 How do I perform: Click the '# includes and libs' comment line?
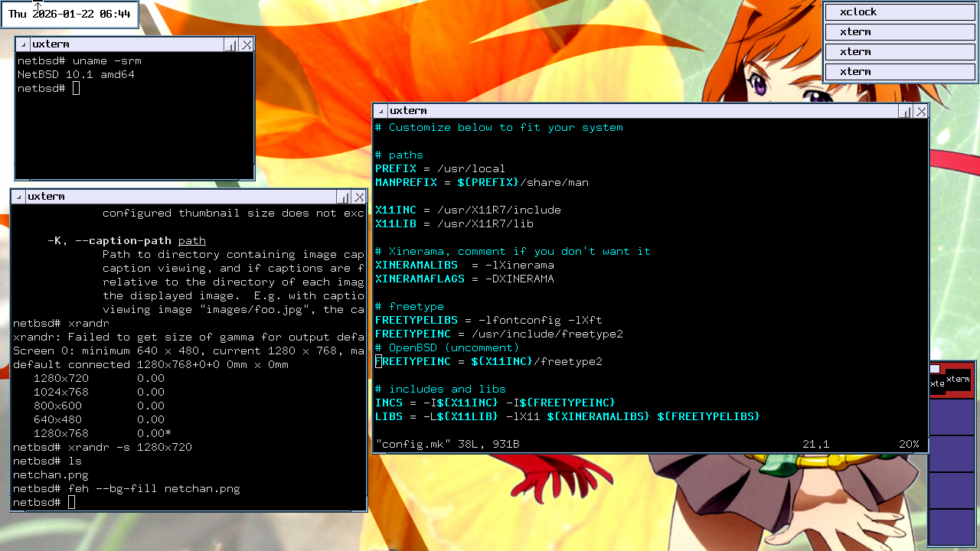coord(440,390)
